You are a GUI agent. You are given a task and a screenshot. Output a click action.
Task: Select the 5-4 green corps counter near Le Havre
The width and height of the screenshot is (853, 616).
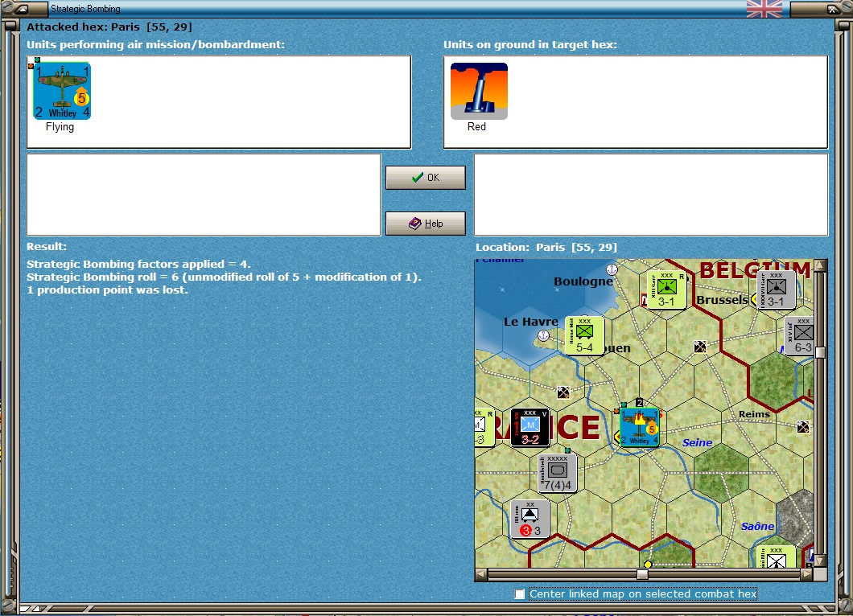coord(585,335)
